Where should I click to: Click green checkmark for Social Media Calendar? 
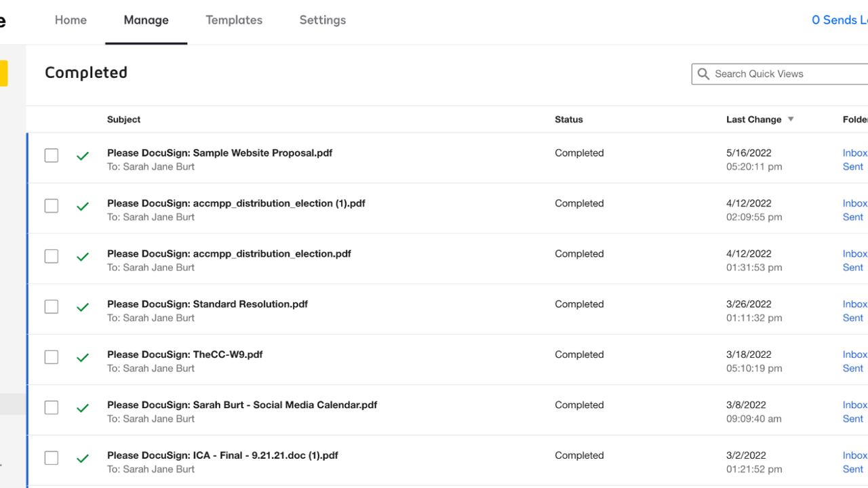[x=83, y=408]
